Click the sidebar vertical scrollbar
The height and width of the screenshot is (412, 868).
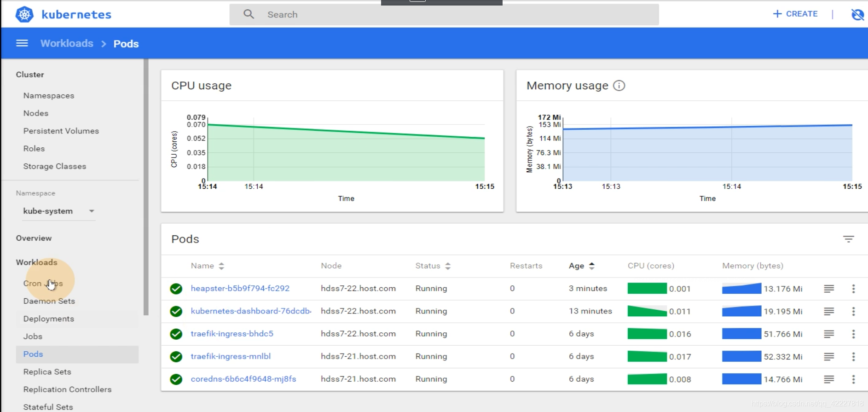[146, 187]
